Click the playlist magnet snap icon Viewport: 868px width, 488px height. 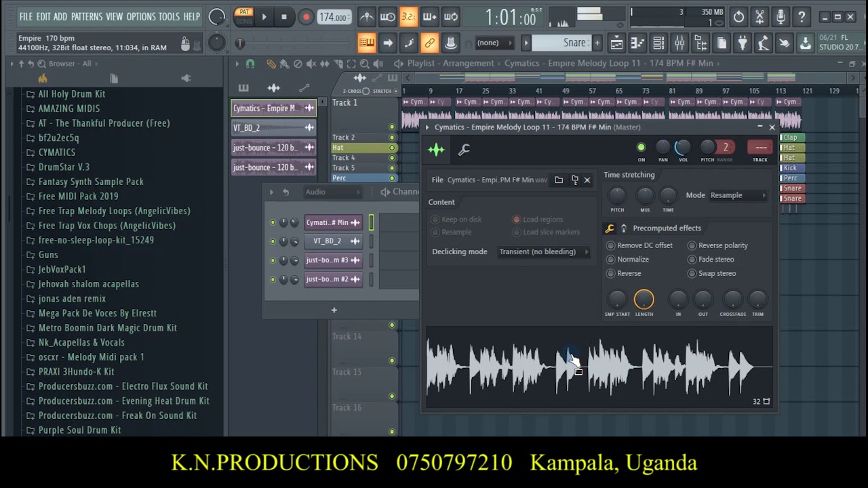click(x=250, y=64)
